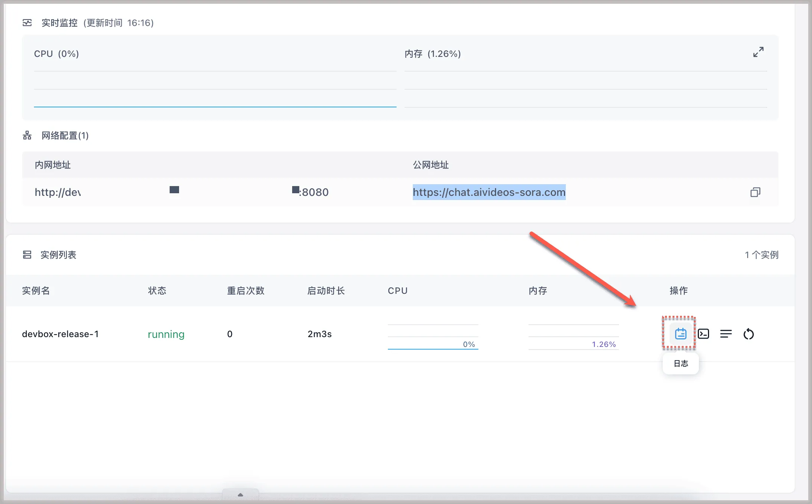Viewport: 812px width, 504px height.
Task: Click the internal address http://dev text
Action: (x=58, y=192)
